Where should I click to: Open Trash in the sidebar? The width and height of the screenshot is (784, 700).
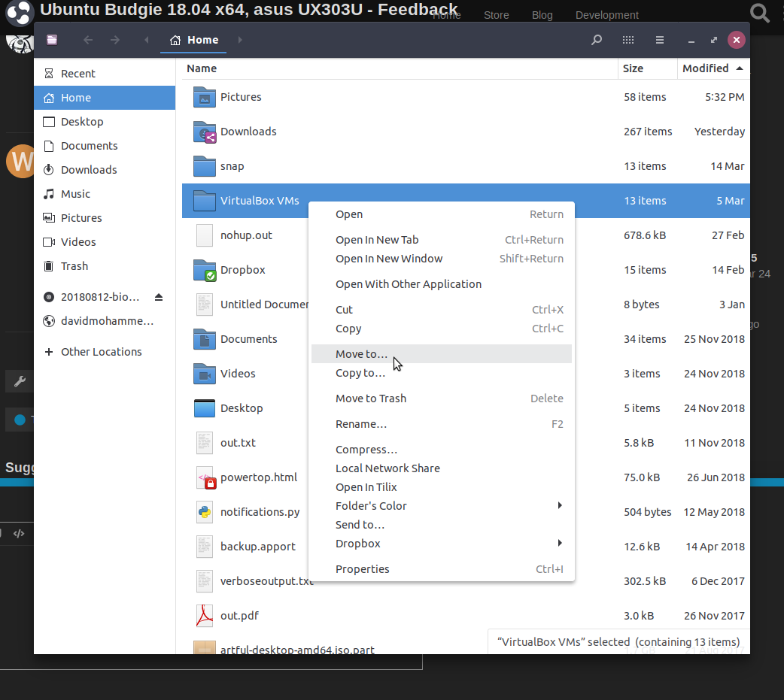[74, 266]
